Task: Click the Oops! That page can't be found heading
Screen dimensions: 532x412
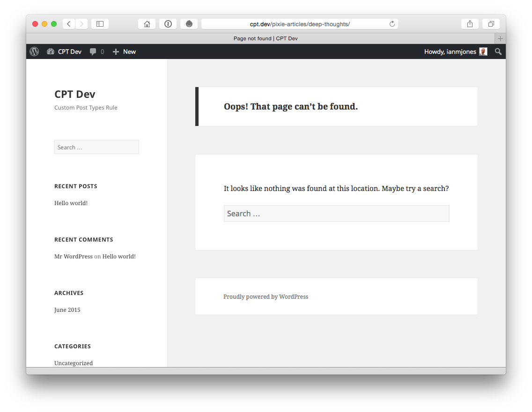Action: (x=291, y=106)
